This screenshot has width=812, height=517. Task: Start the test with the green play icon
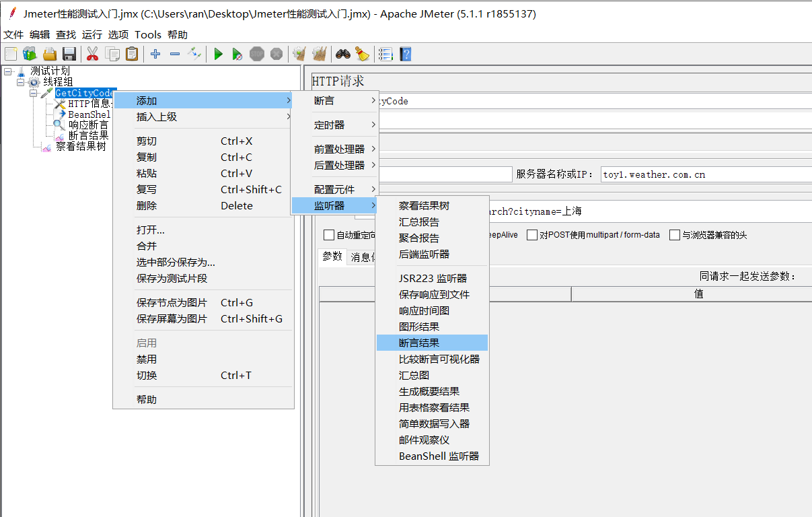click(218, 54)
